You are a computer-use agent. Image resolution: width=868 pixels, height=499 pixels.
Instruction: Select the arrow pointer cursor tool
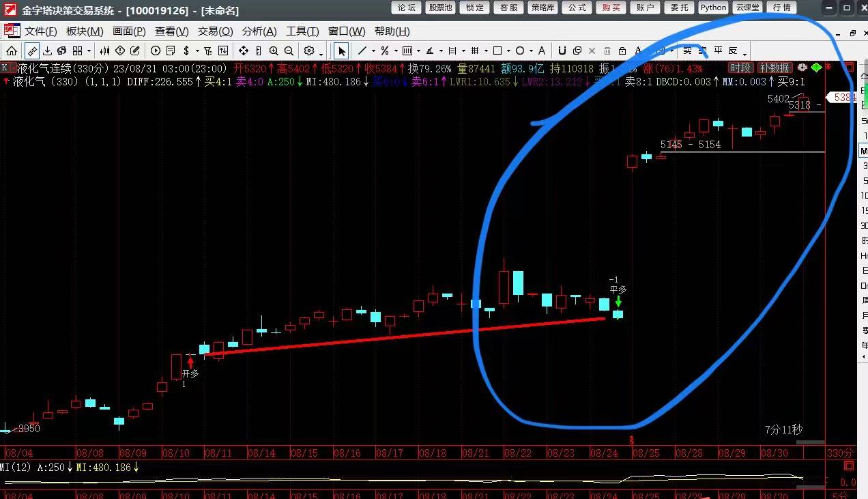pos(342,51)
